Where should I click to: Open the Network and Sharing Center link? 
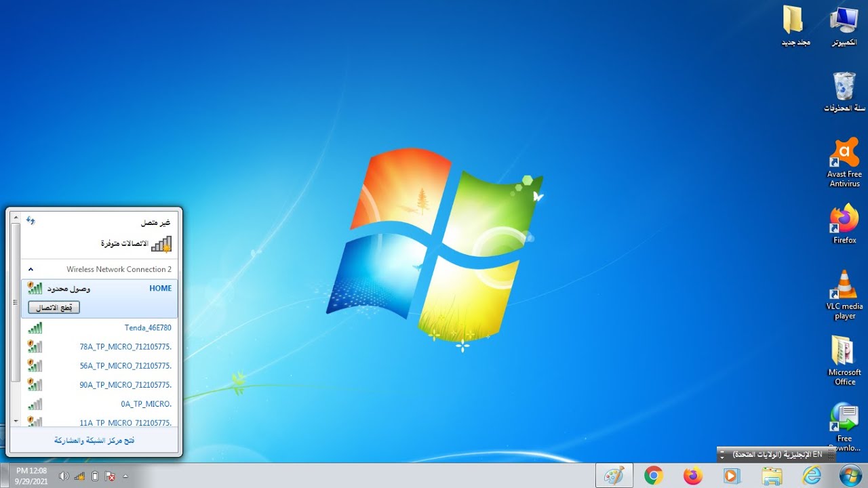click(x=94, y=440)
